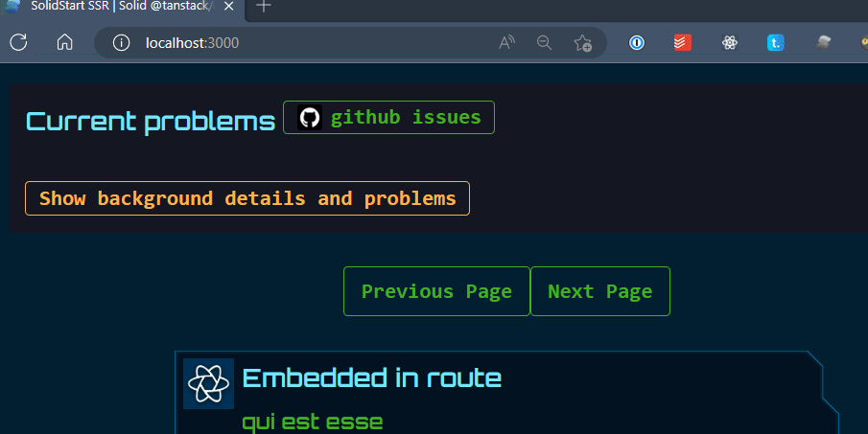Open the gray extension icon after the 't.' icon
The height and width of the screenshot is (434, 868).
823,42
